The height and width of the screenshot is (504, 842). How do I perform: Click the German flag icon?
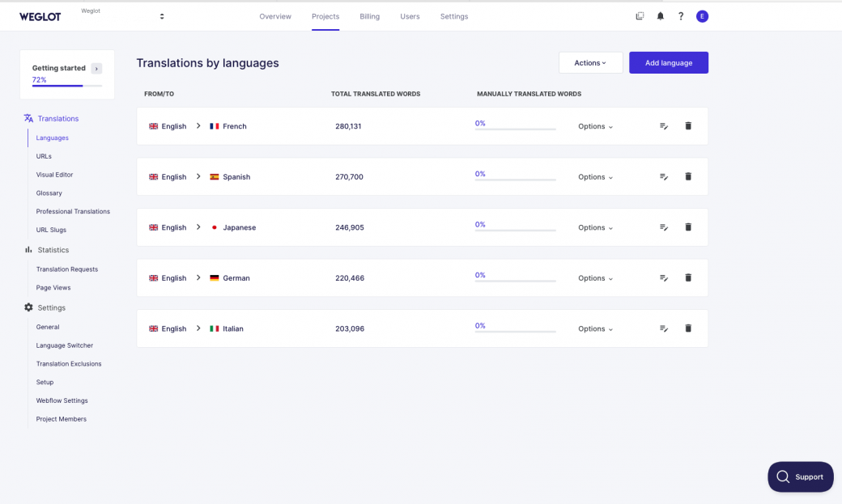[x=215, y=278]
